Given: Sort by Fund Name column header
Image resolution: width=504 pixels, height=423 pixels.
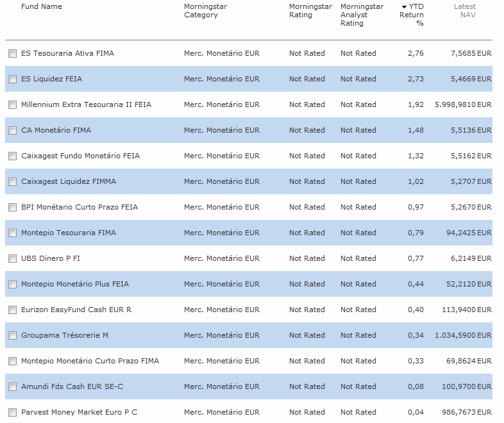Looking at the screenshot, I should [42, 6].
